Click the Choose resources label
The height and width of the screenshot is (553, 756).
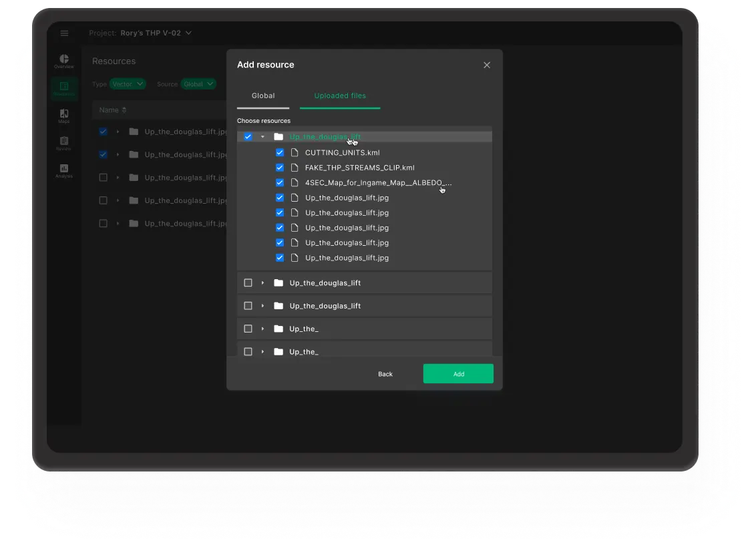(x=264, y=121)
